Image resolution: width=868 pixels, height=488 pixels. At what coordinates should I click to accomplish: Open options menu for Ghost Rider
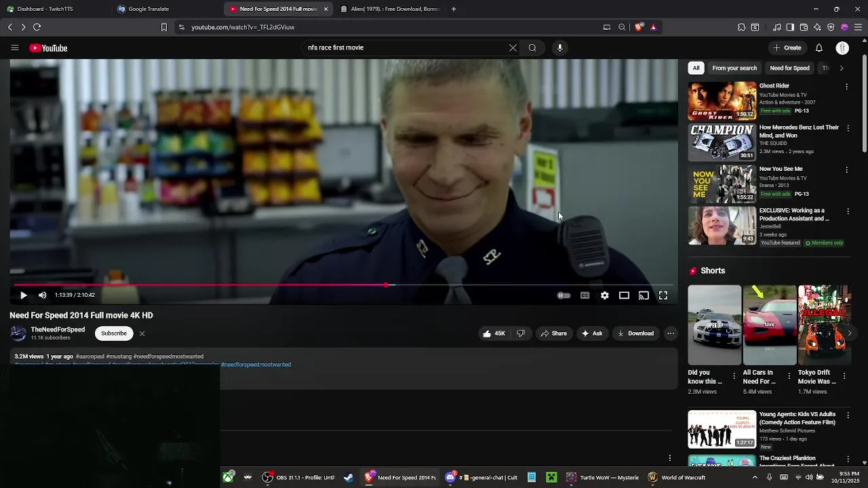pyautogui.click(x=846, y=87)
